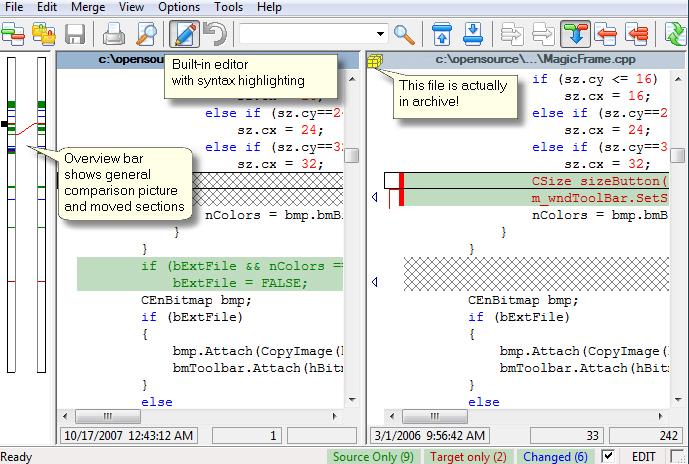This screenshot has width=689, height=464.
Task: Click the status field showing 33
Action: (567, 435)
